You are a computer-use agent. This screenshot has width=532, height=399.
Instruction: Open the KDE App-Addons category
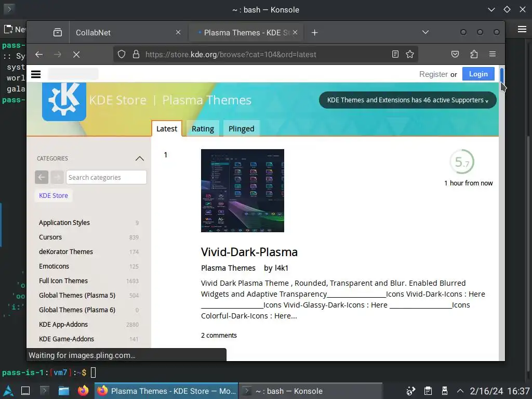tap(63, 324)
